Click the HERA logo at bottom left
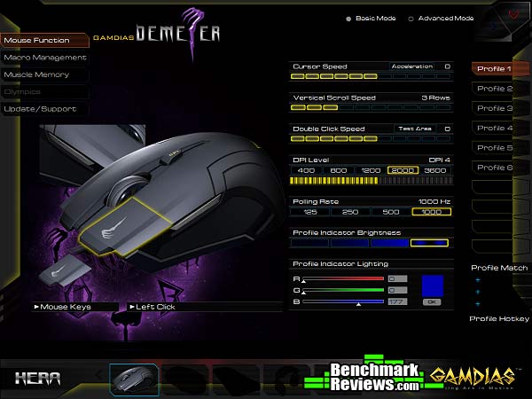 [38, 379]
